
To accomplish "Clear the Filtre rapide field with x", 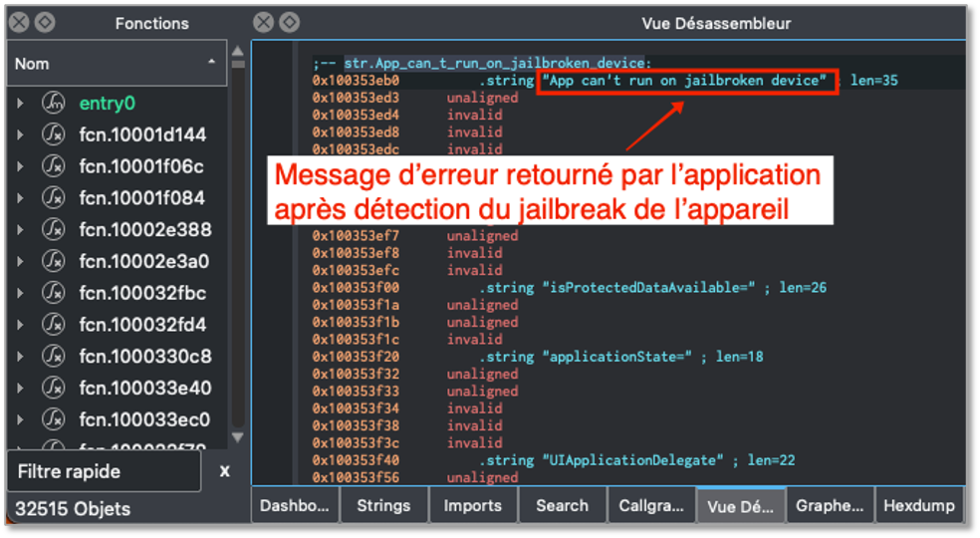I will point(224,471).
